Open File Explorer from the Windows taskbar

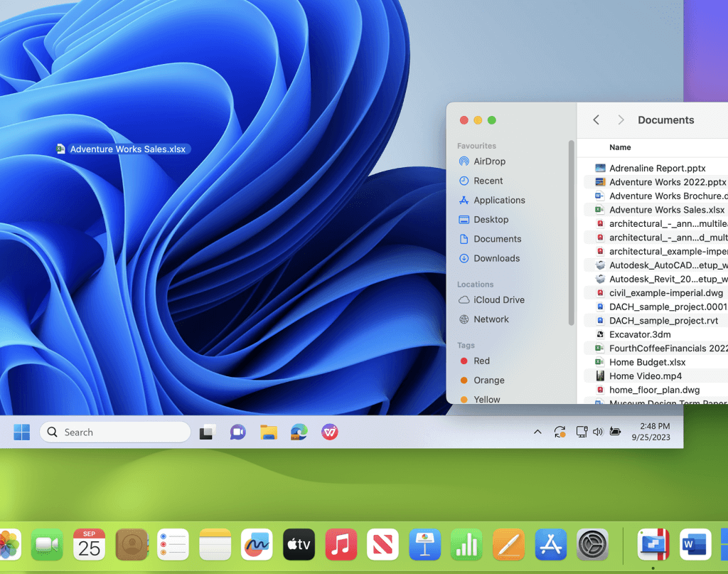(268, 432)
